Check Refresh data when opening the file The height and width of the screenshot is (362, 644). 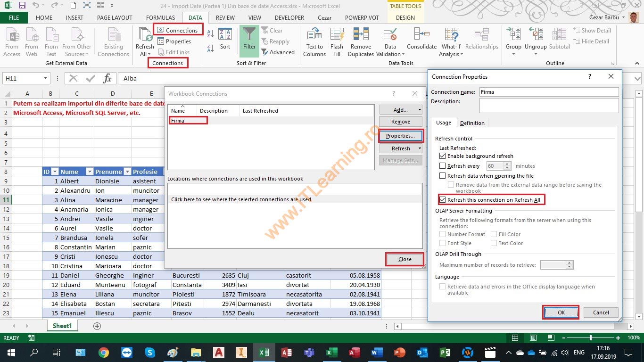(x=442, y=176)
